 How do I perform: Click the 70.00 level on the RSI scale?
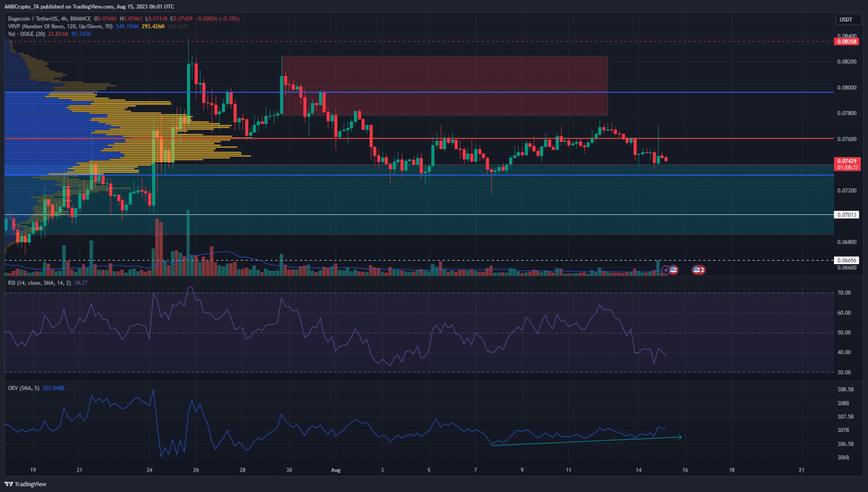[x=843, y=293]
